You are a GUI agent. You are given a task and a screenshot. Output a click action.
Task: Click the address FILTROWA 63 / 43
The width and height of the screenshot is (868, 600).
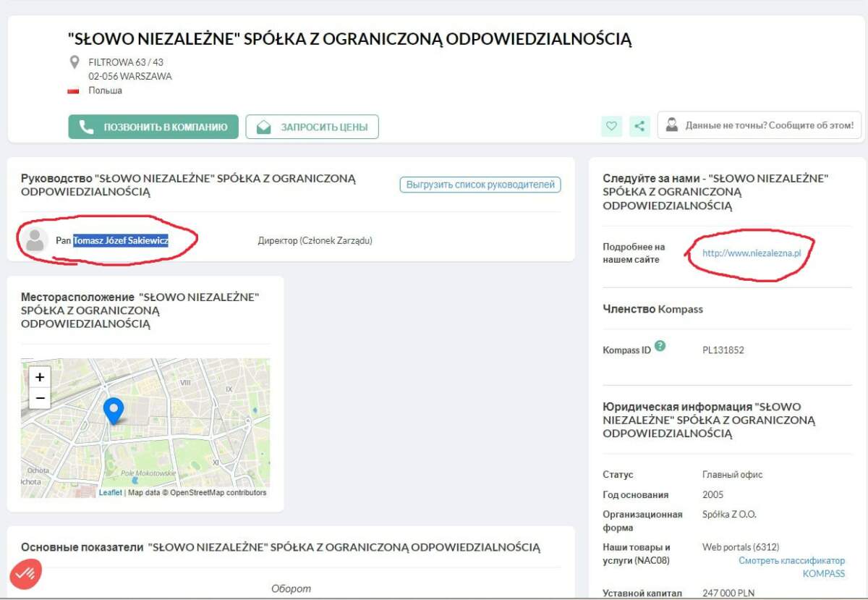(x=126, y=62)
